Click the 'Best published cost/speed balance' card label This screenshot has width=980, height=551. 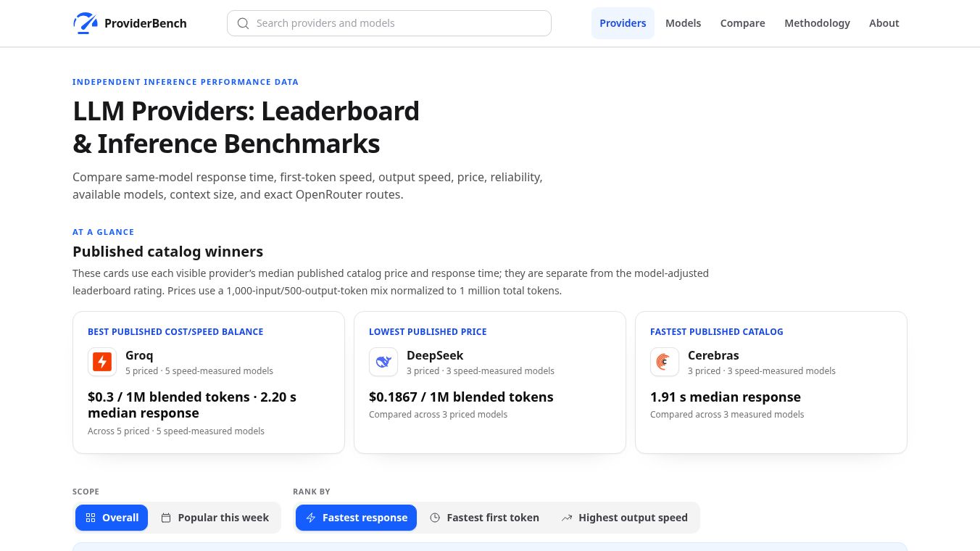tap(175, 331)
